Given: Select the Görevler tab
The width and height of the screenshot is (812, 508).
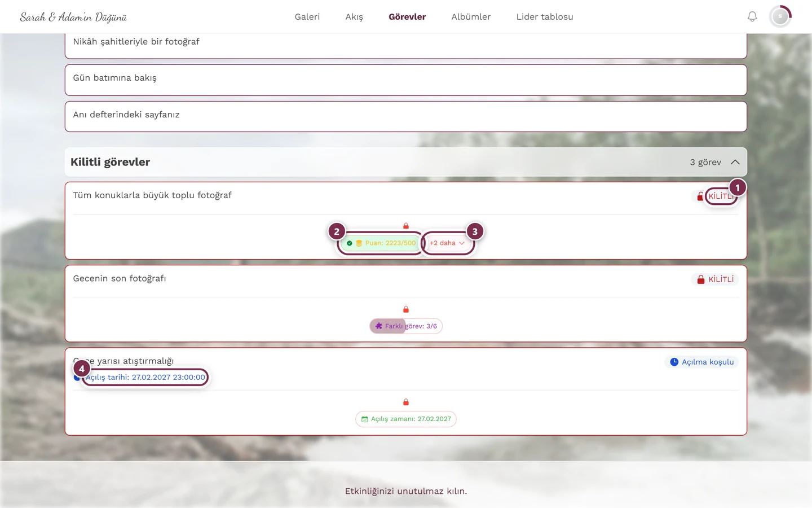Looking at the screenshot, I should (407, 17).
